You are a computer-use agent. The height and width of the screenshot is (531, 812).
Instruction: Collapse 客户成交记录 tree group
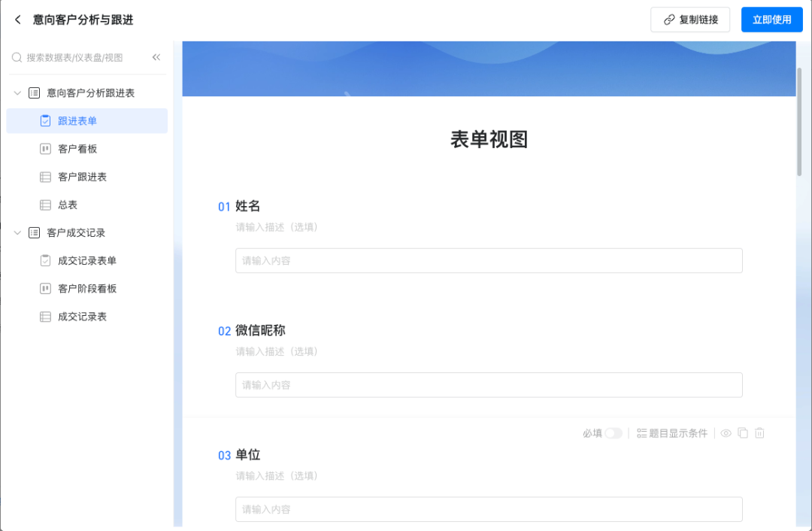pyautogui.click(x=17, y=233)
